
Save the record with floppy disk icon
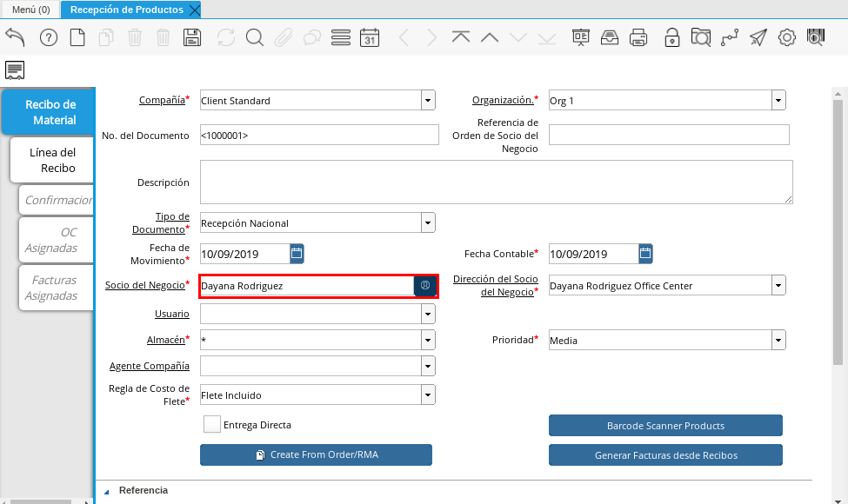[x=192, y=37]
